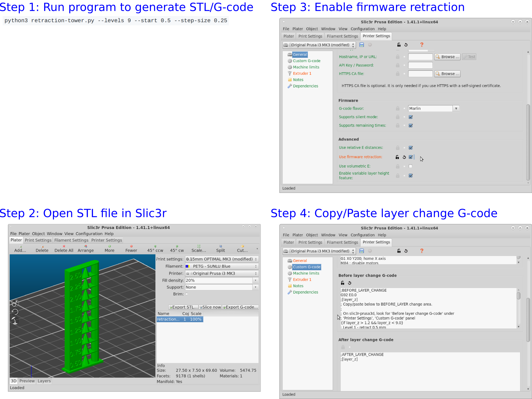Toggle Enable variable layer height feature checkbox

point(411,176)
